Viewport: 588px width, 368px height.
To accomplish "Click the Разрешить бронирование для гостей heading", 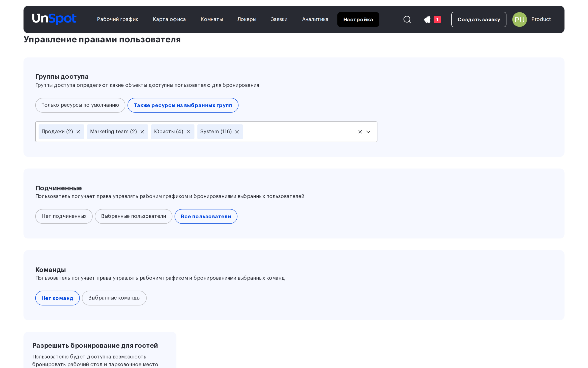I will click(95, 346).
